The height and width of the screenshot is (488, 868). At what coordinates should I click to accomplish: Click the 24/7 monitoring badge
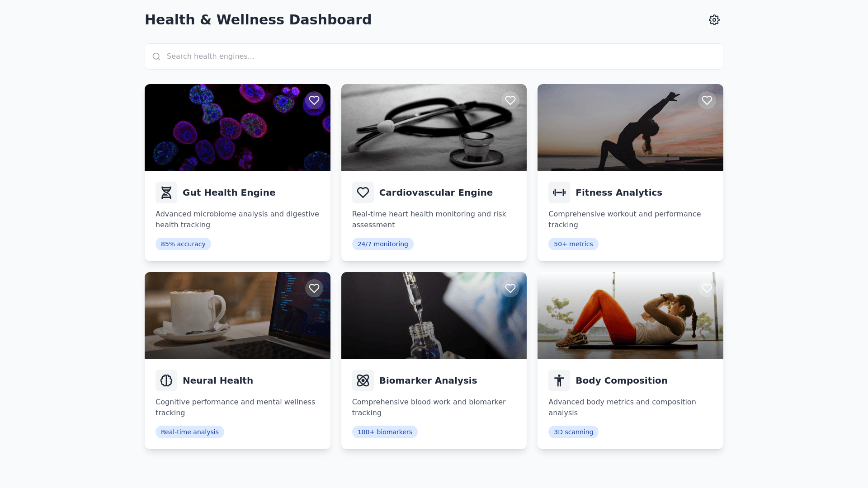pyautogui.click(x=382, y=244)
